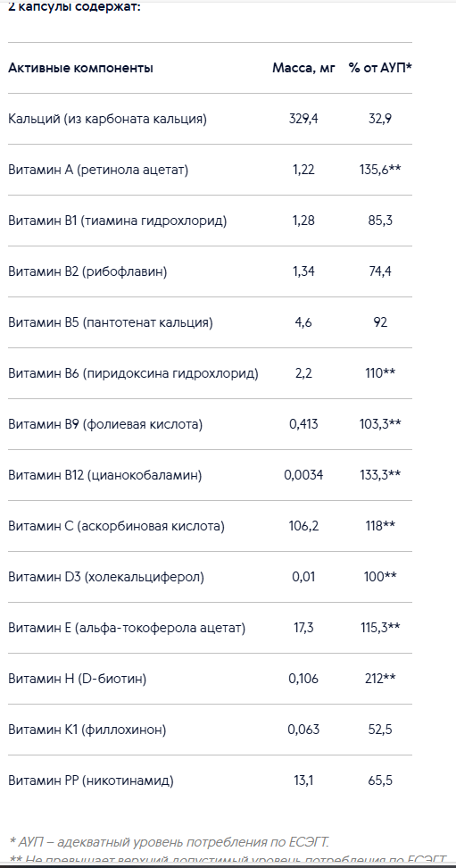This screenshot has width=456, height=868.
Task: Click Витамин K1 (филлохинон) label
Action: tap(87, 730)
